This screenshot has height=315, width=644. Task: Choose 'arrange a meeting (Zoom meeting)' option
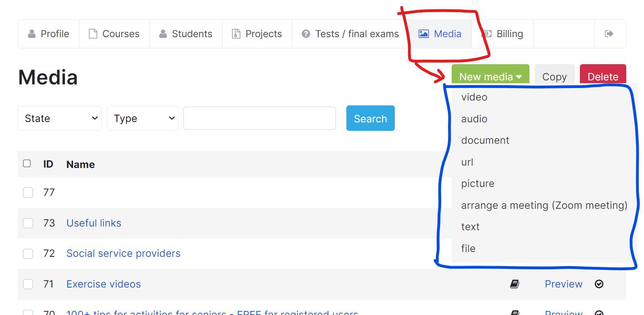(544, 205)
